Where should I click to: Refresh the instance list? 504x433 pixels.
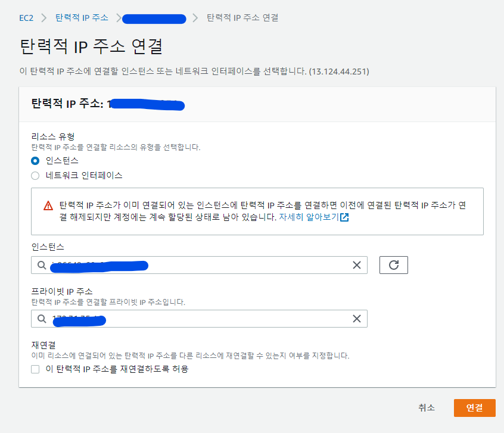pos(394,265)
